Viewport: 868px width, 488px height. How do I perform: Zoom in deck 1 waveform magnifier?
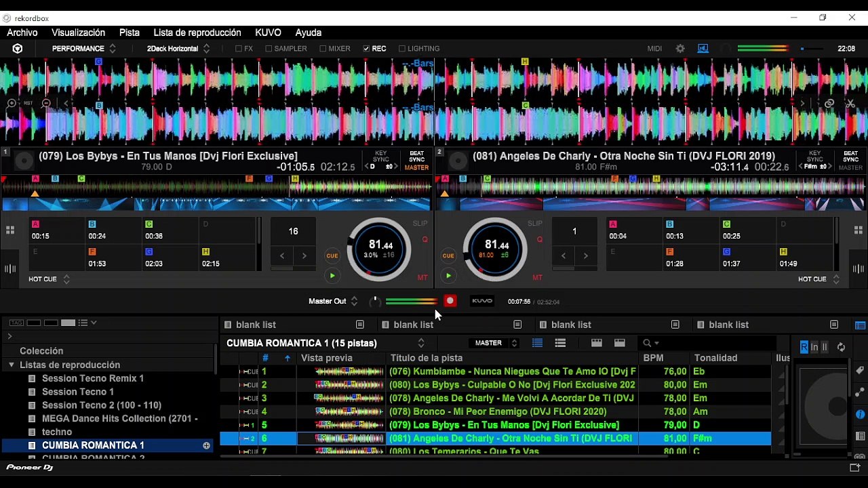click(12, 103)
